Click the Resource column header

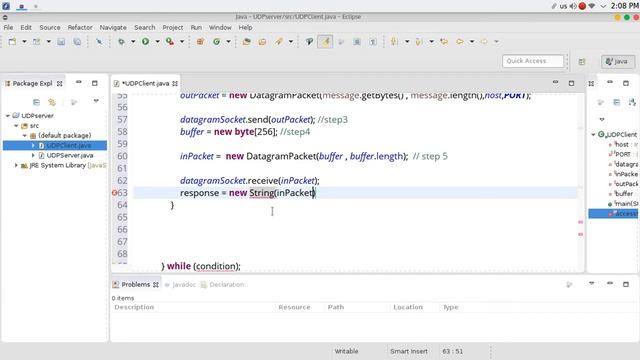pos(294,307)
